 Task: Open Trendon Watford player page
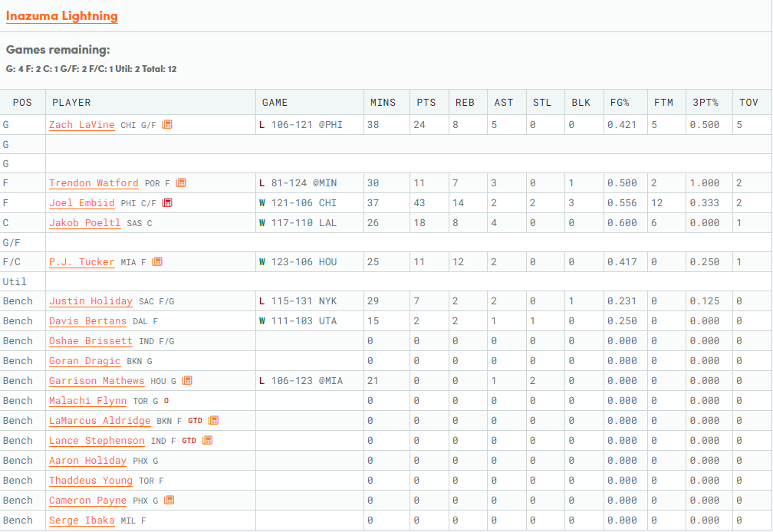click(x=94, y=183)
